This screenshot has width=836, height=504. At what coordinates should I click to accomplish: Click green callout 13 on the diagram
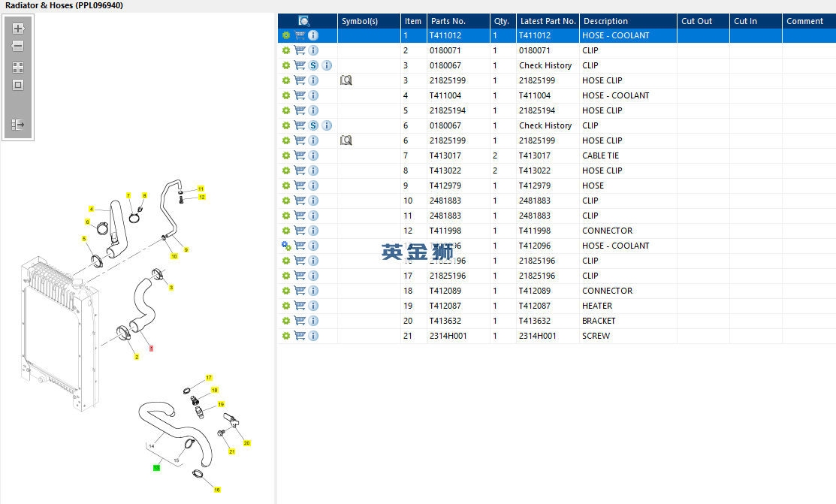coord(156,468)
